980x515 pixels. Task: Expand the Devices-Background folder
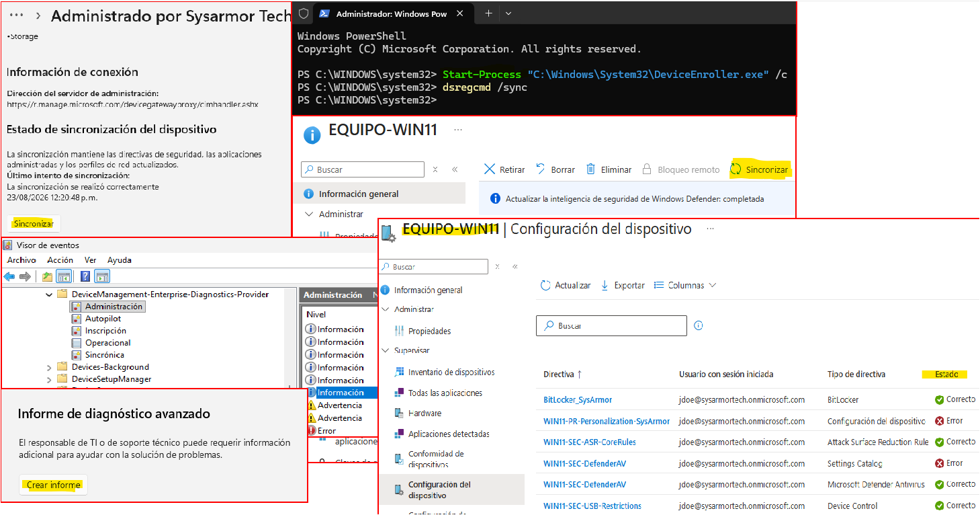[49, 367]
